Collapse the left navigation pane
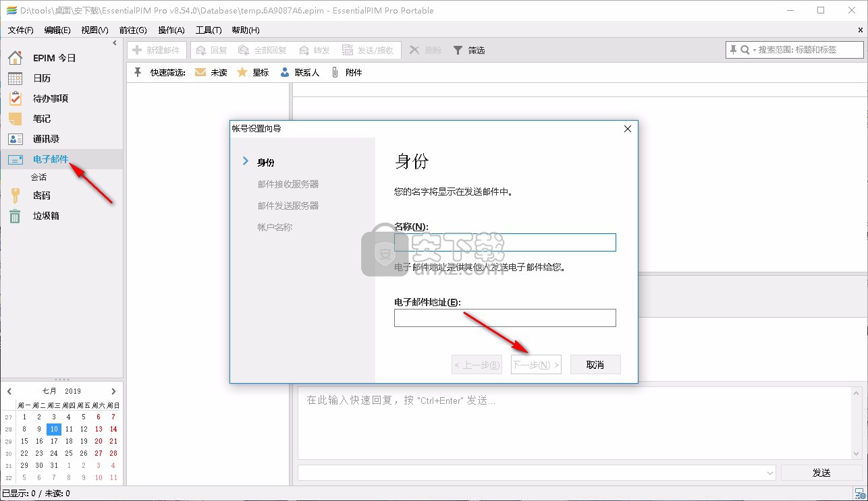This screenshot has height=501, width=868. 115,42
